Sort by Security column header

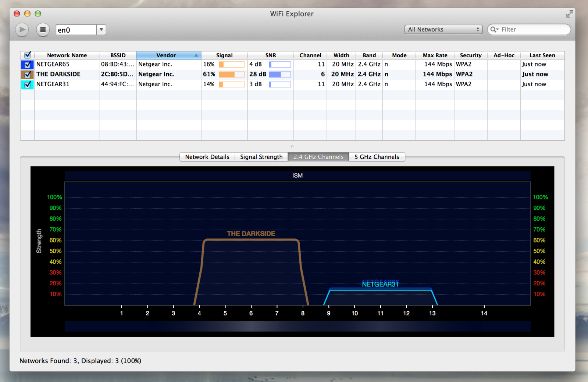471,55
